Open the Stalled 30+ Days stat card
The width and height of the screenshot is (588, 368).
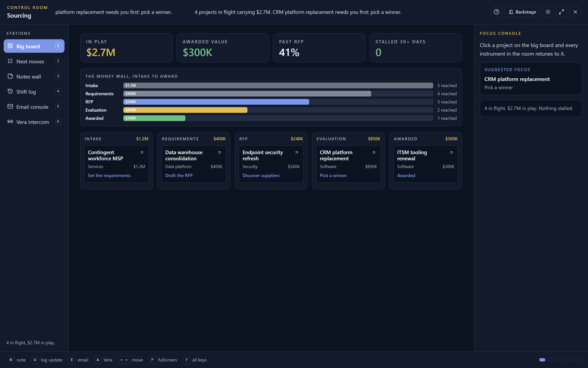[x=416, y=48]
